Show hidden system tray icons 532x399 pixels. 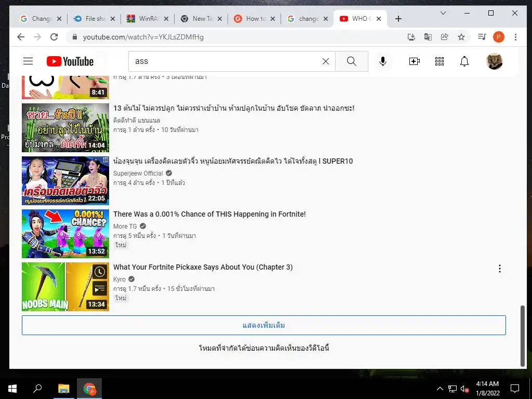click(x=440, y=389)
